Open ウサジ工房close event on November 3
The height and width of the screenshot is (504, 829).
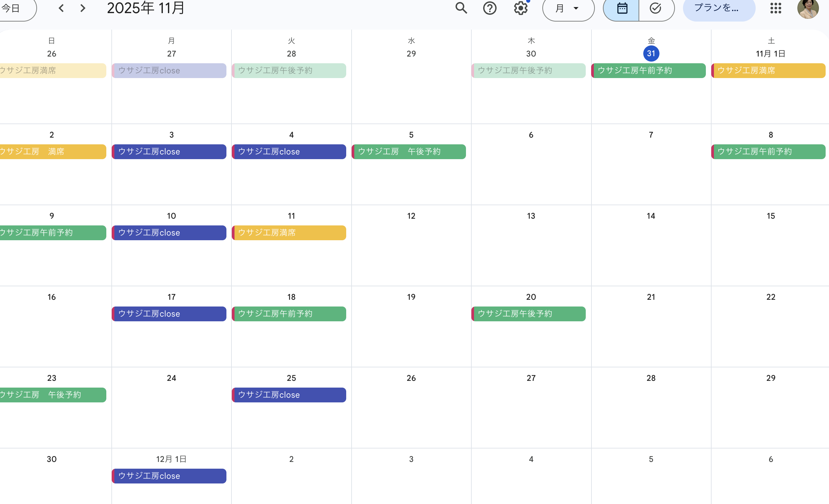pyautogui.click(x=169, y=152)
